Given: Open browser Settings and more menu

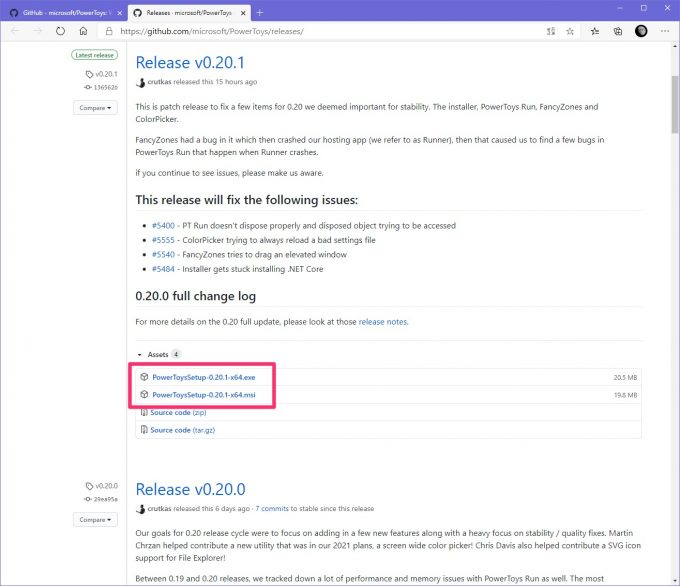Looking at the screenshot, I should [x=664, y=31].
